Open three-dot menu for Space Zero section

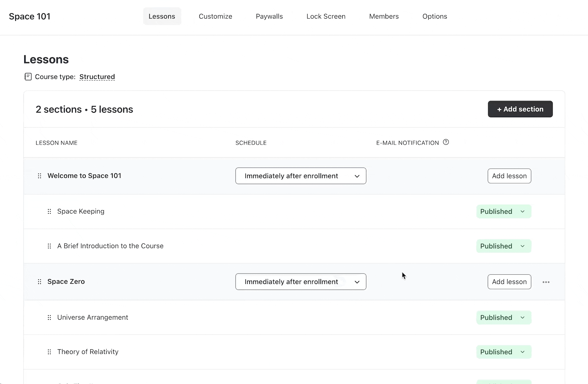[x=546, y=282]
